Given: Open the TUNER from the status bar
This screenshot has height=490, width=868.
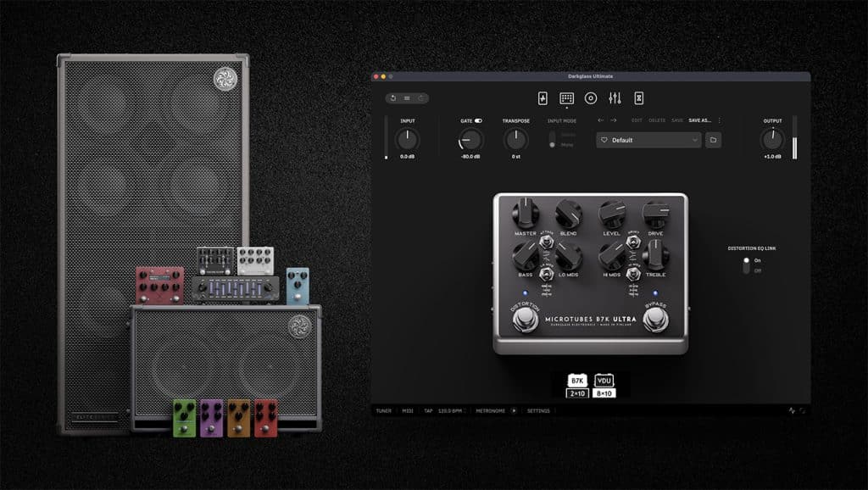Looking at the screenshot, I should coord(382,409).
